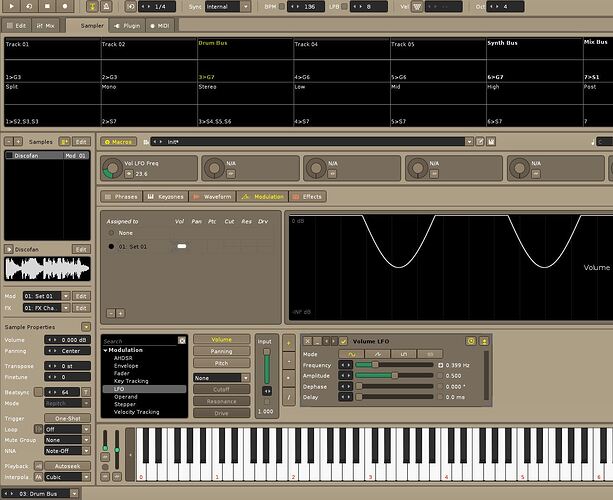
Task: Select the Synth Bus track header
Action: (x=502, y=43)
